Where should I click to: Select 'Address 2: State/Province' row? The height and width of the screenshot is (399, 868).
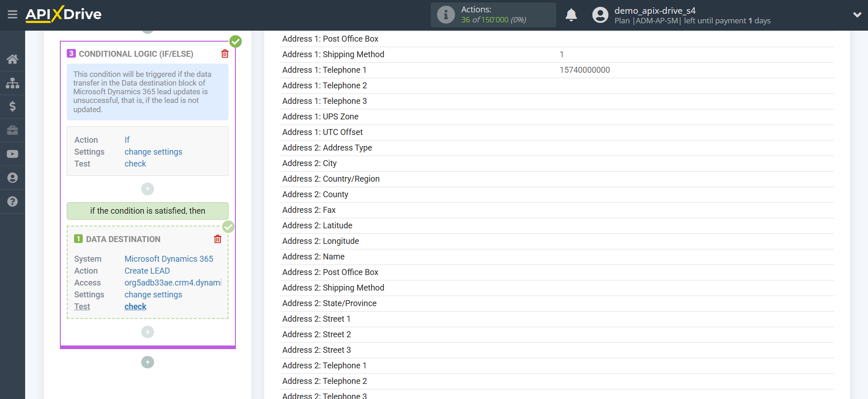click(557, 303)
